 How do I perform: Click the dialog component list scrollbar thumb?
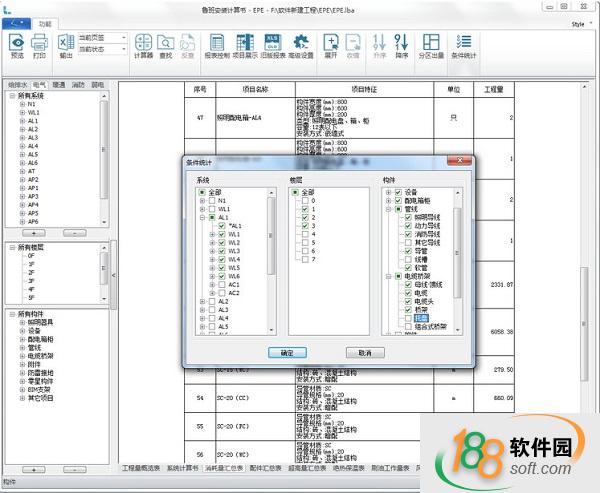click(457, 253)
